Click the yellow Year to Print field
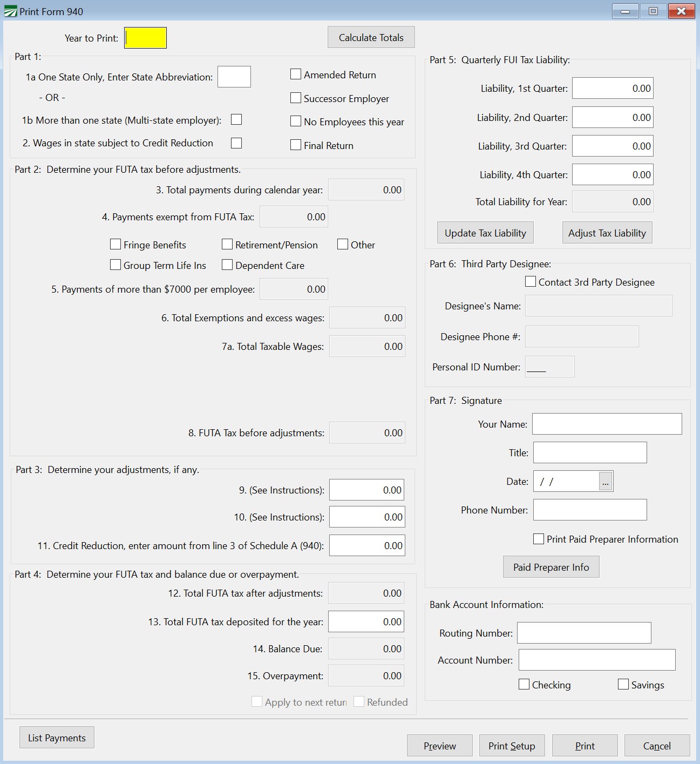The height and width of the screenshot is (764, 700). coord(145,38)
